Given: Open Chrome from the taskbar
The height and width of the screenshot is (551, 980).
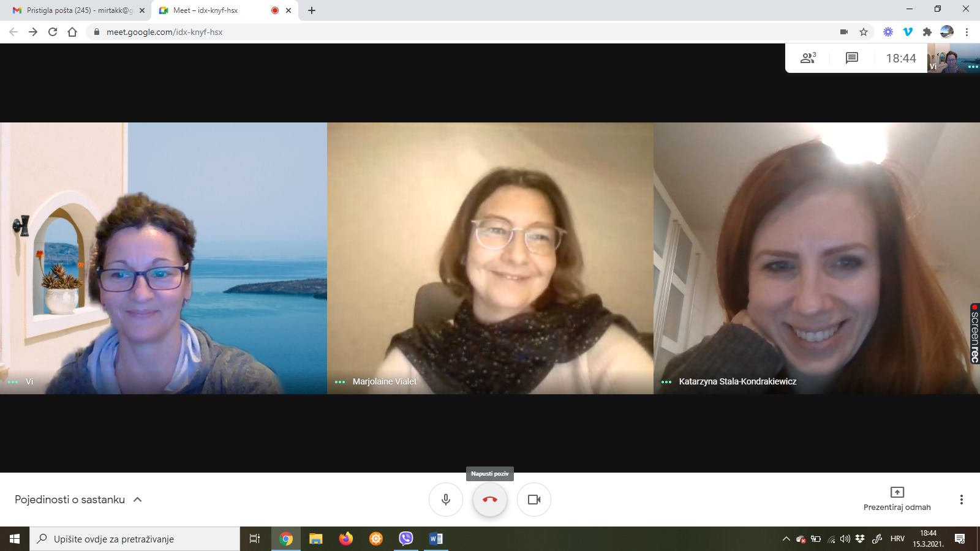Looking at the screenshot, I should click(x=286, y=539).
